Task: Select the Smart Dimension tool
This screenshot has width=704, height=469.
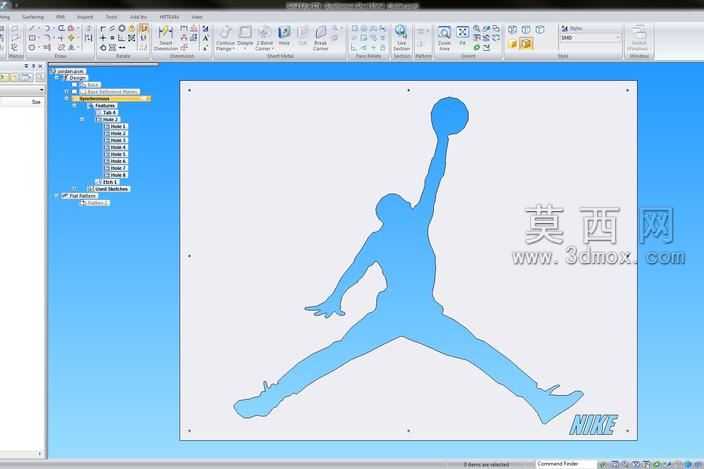Action: point(166,38)
